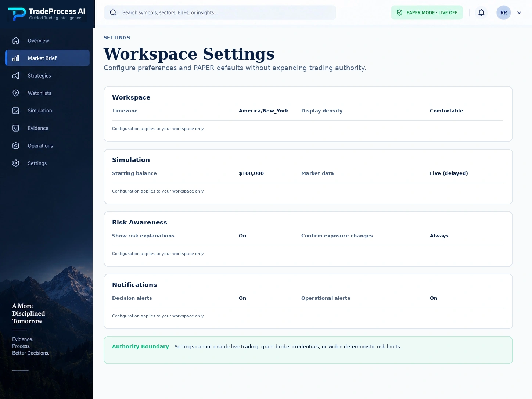Click the Display density label
This screenshot has width=532, height=399.
click(322, 111)
